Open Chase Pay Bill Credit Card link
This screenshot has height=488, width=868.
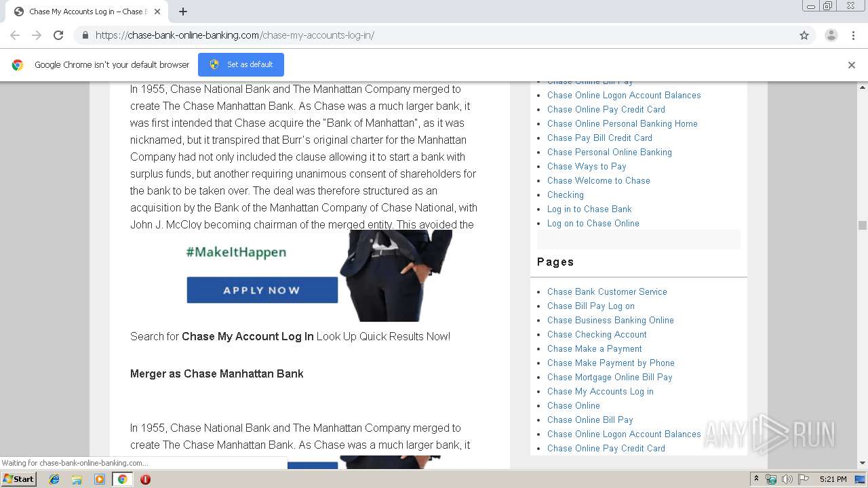tap(599, 138)
